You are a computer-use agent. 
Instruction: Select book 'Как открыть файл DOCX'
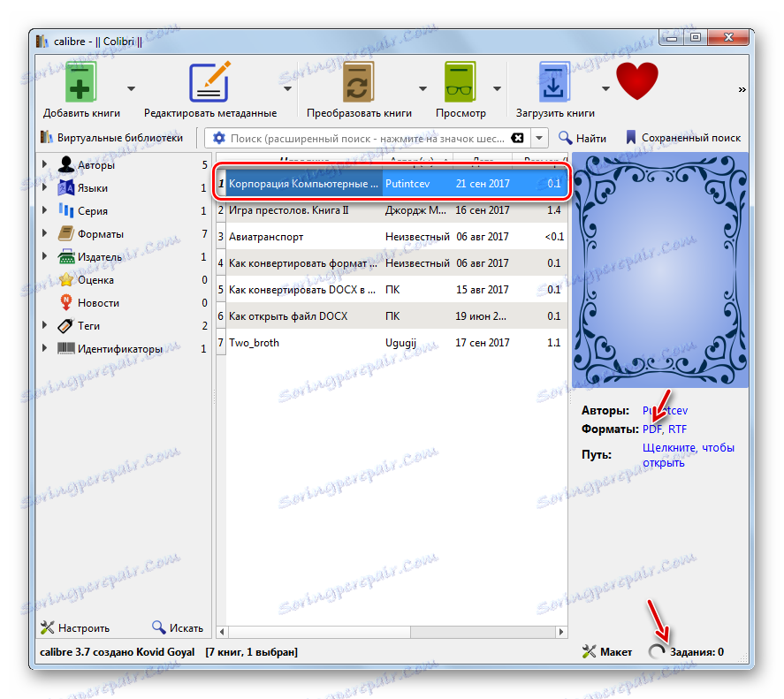pyautogui.click(x=288, y=316)
